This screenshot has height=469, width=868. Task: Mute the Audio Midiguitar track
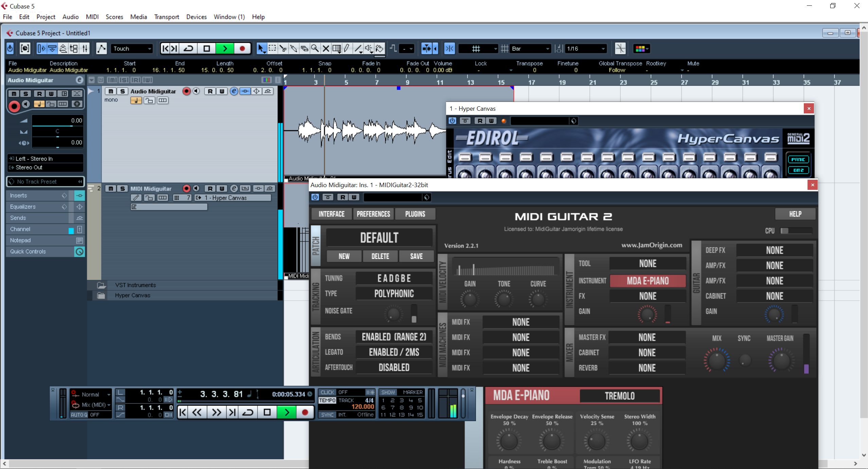click(111, 91)
